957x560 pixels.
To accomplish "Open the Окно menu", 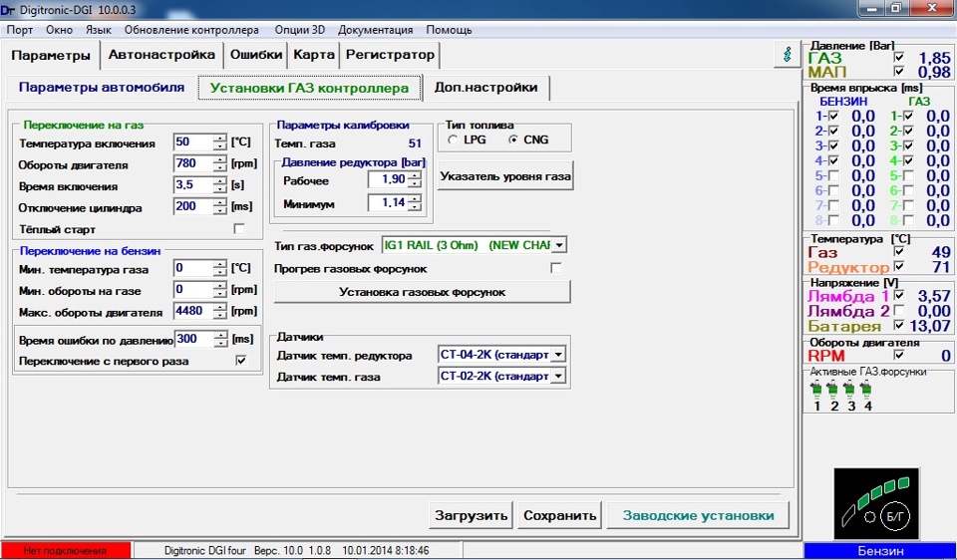I will tap(59, 30).
